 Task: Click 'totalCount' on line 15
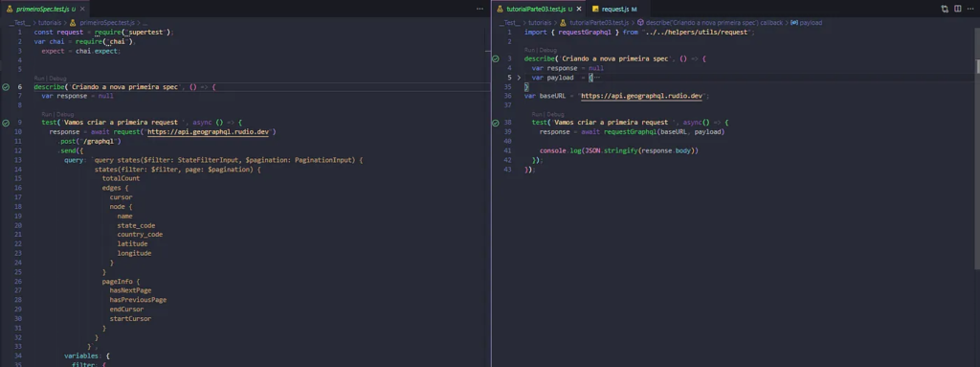[122, 178]
